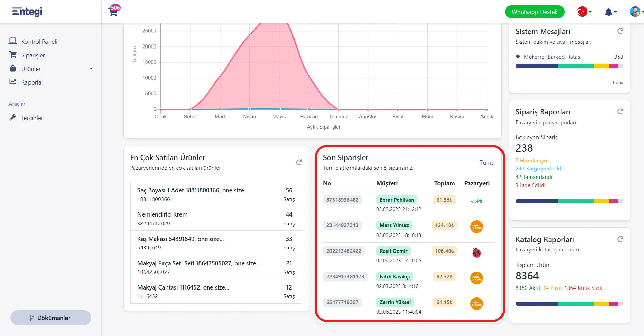Click the laptop icon beside Kontrol Paneli
Viewport: 644px width, 336px height.
click(x=13, y=41)
